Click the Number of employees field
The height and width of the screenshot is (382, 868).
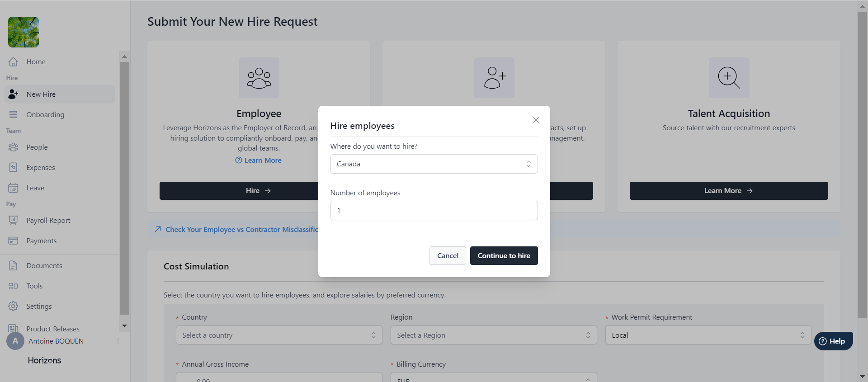pos(434,211)
